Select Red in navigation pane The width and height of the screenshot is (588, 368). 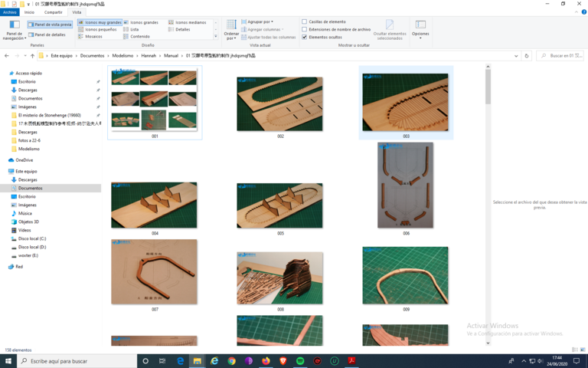click(x=18, y=267)
